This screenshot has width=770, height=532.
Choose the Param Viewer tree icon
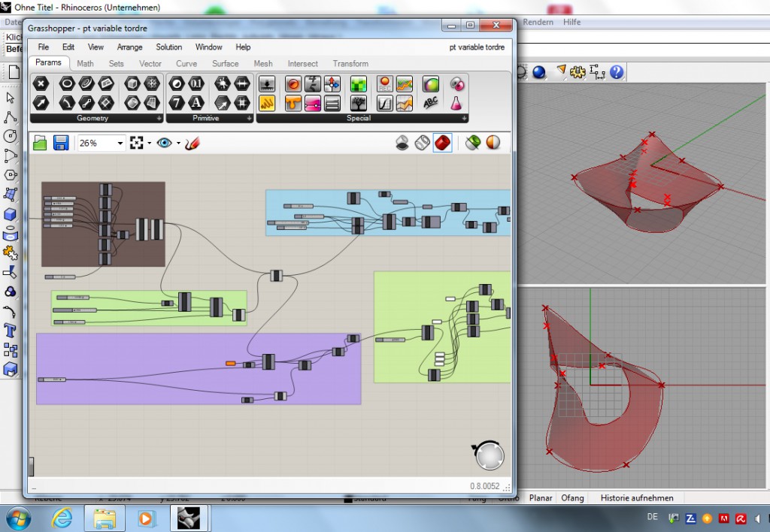pos(359,103)
